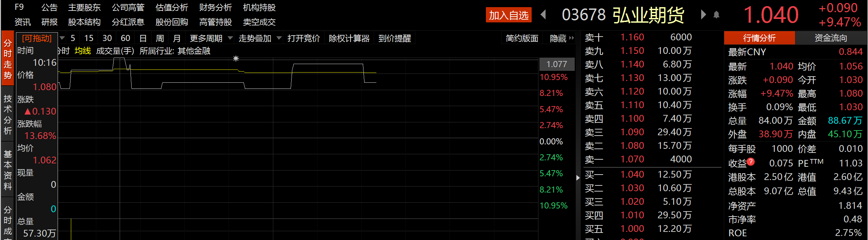Switch to 简约版面 layout
This screenshot has height=240, width=868.
522,38
